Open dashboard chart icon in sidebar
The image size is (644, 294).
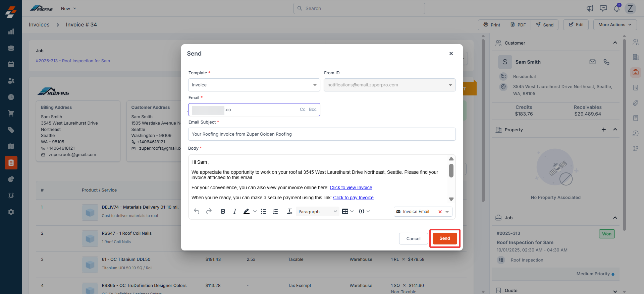pyautogui.click(x=11, y=31)
